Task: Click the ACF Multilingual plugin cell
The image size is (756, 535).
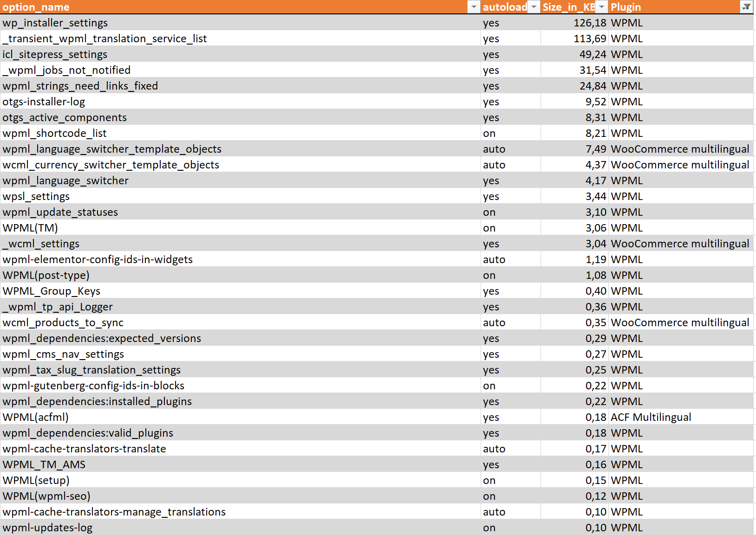Action: tap(681, 417)
